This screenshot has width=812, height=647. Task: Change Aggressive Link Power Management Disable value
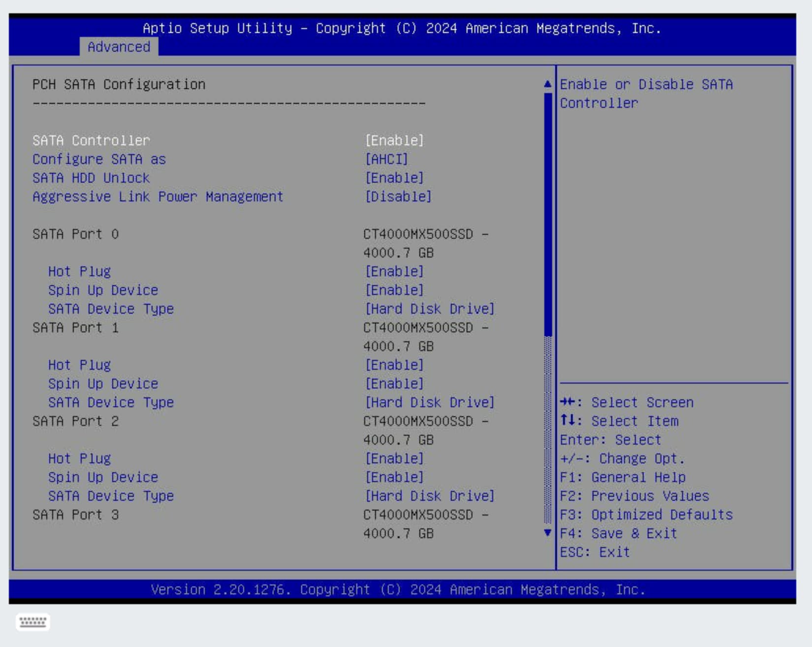coord(398,196)
